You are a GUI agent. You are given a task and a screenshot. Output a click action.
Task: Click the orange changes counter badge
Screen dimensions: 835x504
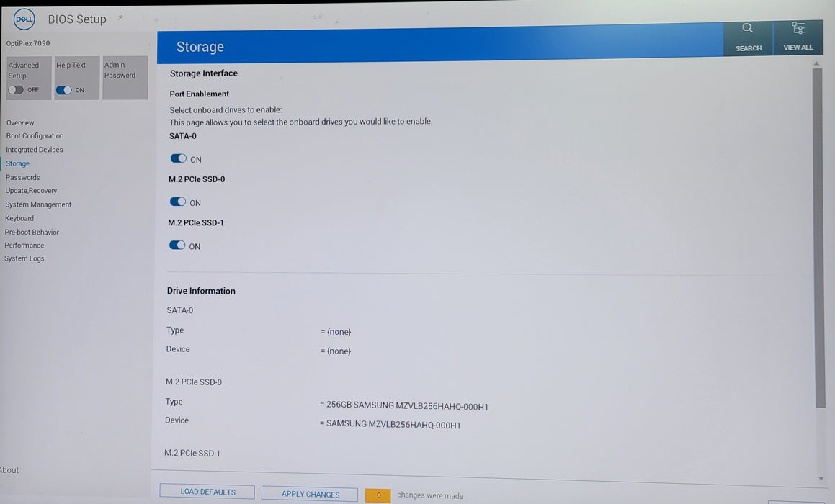pyautogui.click(x=378, y=495)
